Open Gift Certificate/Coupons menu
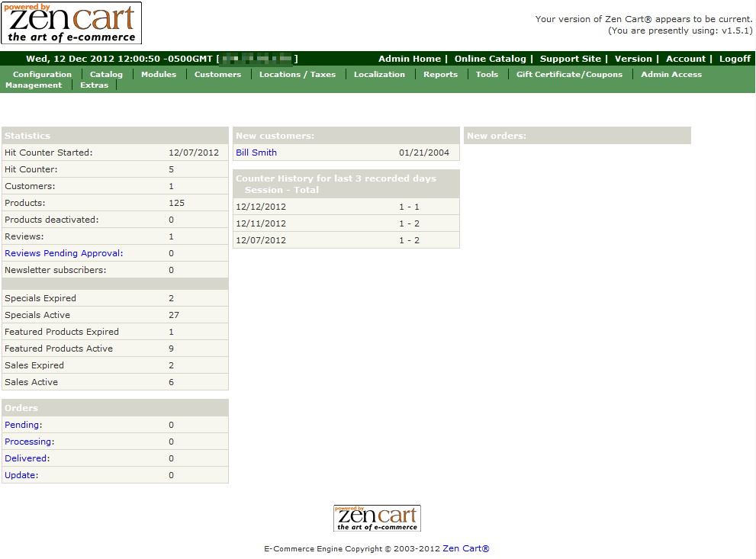Viewport: 756px width, 559px height. click(x=569, y=75)
